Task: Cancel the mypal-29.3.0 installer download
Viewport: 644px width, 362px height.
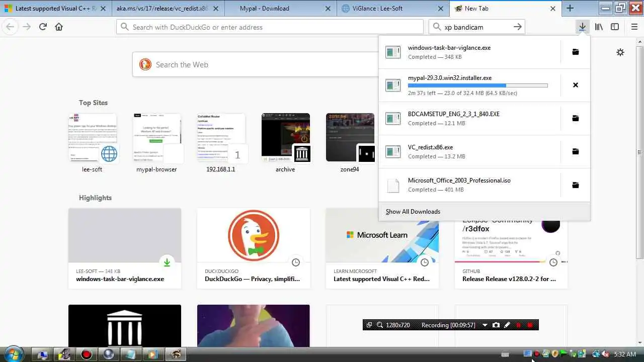Action: (576, 85)
